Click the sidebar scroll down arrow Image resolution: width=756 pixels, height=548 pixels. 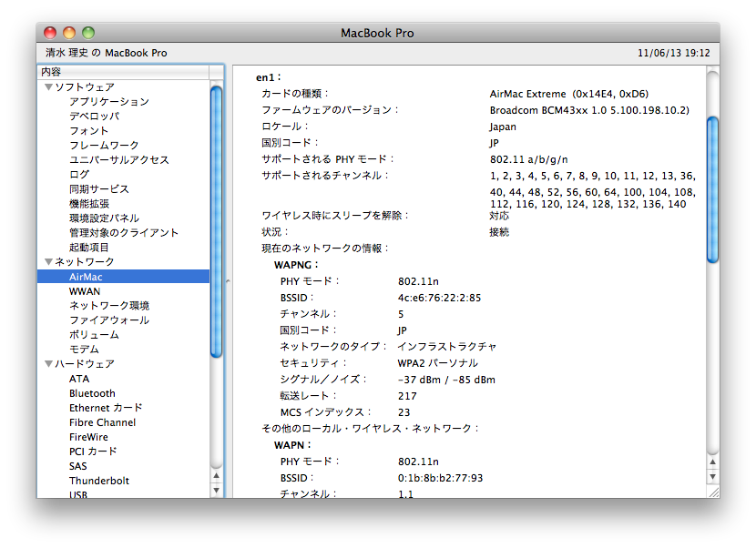pos(217,490)
